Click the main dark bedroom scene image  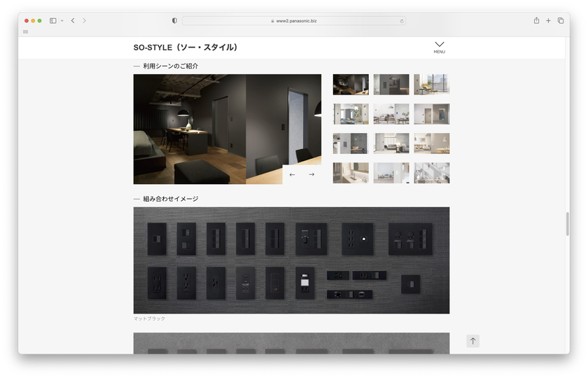227,129
